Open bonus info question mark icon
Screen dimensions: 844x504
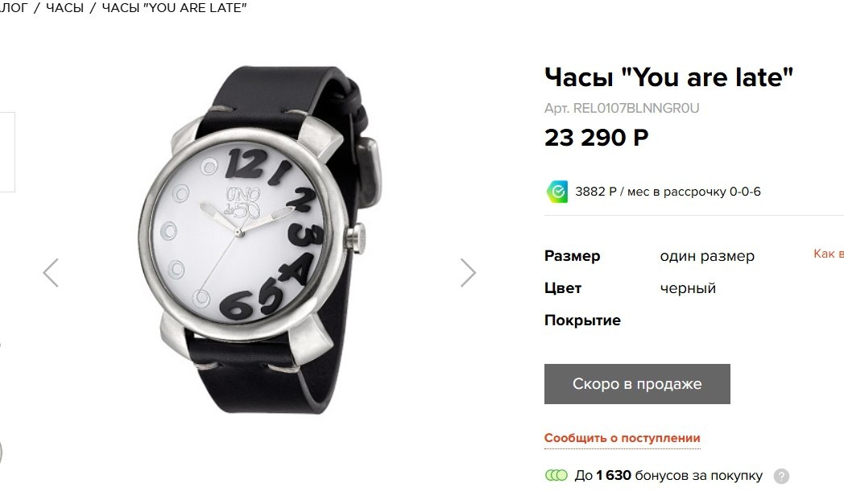tap(781, 476)
